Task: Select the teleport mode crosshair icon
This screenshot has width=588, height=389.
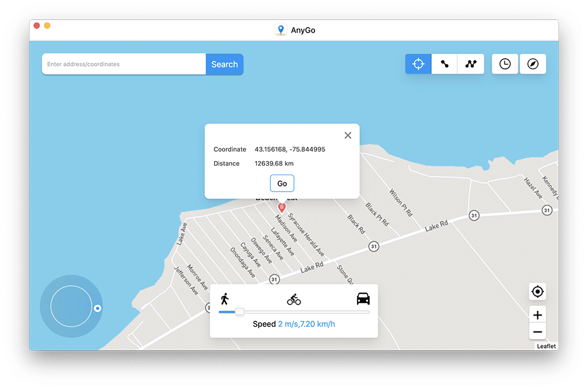Action: [x=418, y=64]
